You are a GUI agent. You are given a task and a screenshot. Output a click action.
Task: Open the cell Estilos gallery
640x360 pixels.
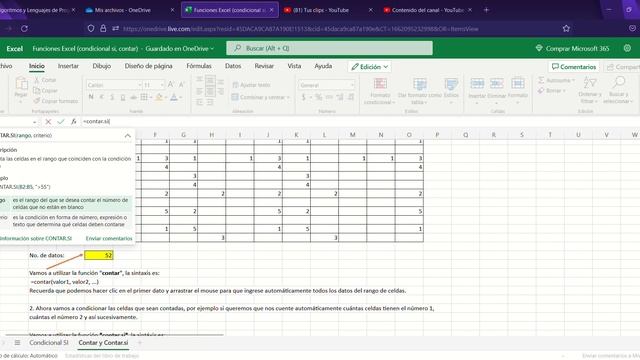click(451, 91)
